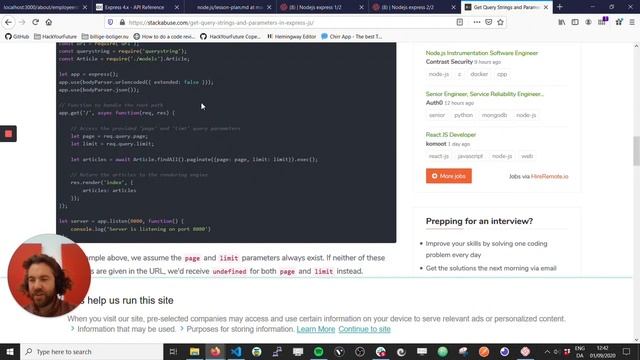This screenshot has width=640, height=360.
Task: Click the orange More jobs button
Action: 449,176
